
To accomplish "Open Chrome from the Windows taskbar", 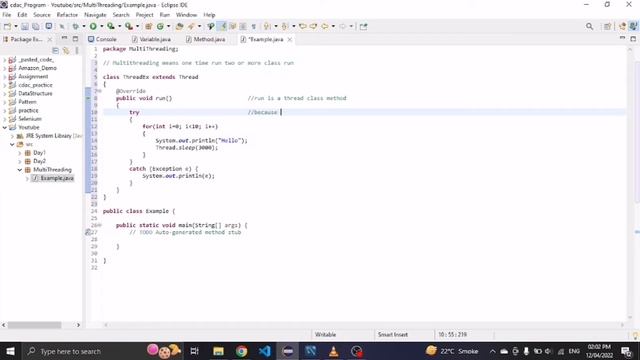I will point(241,351).
